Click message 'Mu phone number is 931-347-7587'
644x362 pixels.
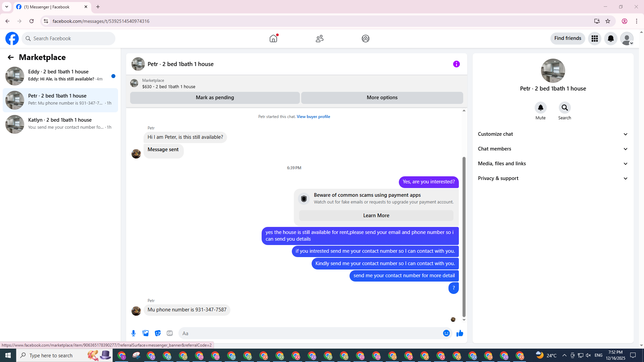(187, 310)
